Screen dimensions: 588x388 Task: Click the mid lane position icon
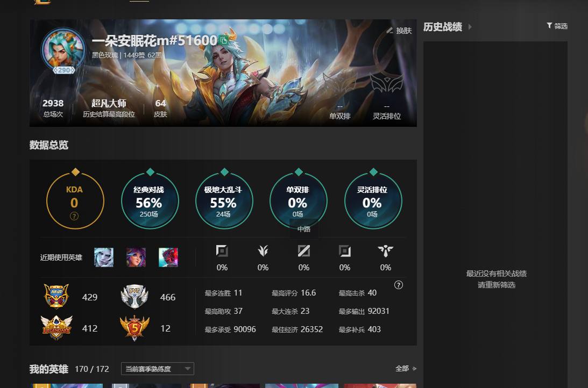click(304, 251)
